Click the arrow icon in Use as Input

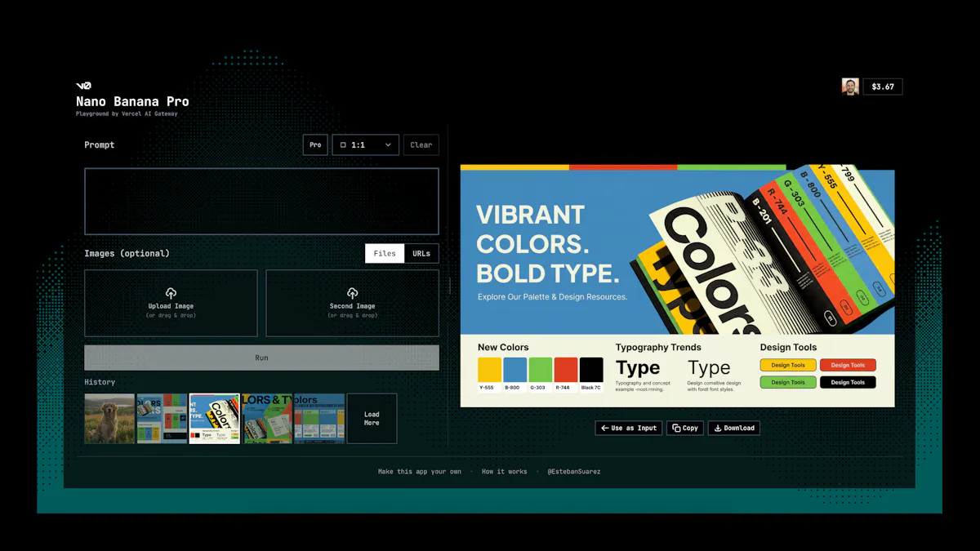tap(604, 428)
